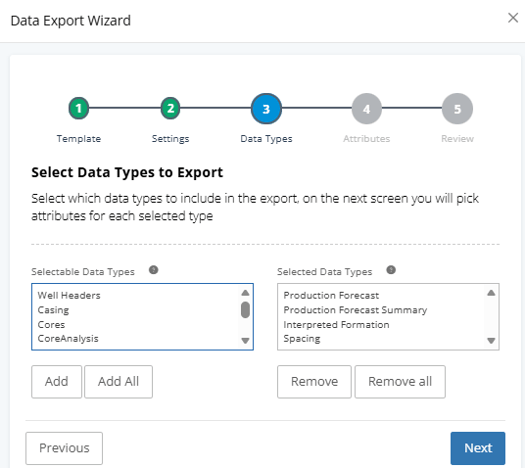Select Production Forecast in selected list
The image size is (525, 468).
pyautogui.click(x=331, y=295)
